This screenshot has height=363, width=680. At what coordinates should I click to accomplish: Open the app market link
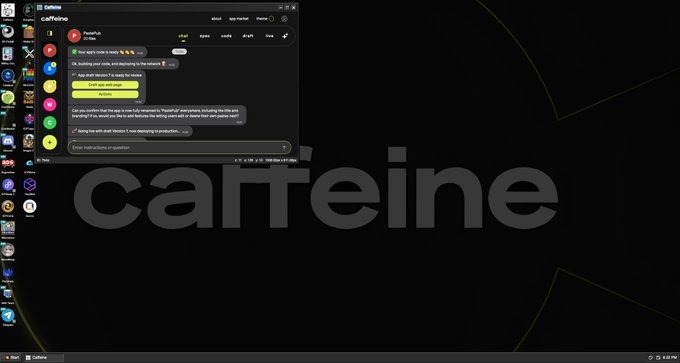pyautogui.click(x=239, y=19)
